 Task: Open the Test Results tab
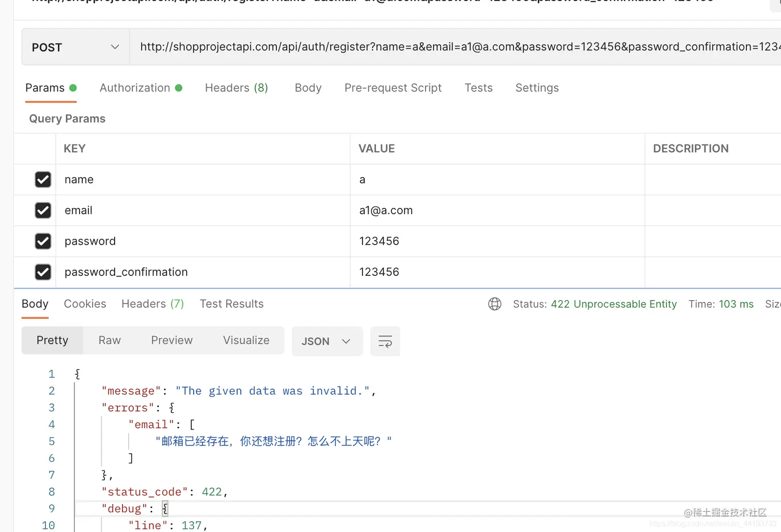point(232,304)
